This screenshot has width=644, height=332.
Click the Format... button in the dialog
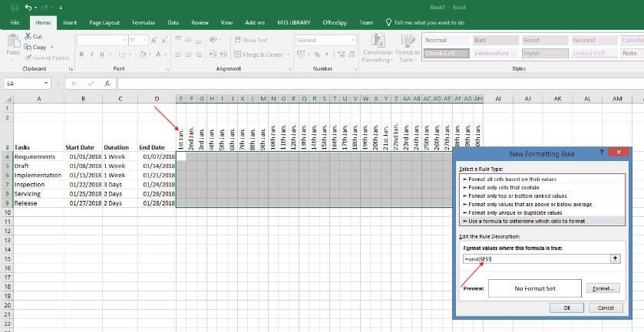point(603,288)
